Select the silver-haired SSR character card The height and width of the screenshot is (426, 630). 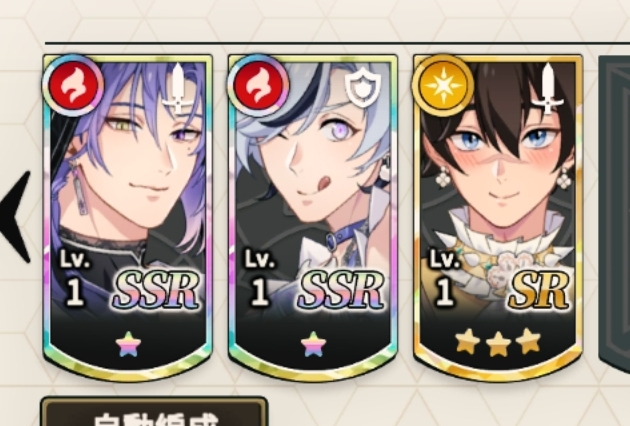coord(313,217)
